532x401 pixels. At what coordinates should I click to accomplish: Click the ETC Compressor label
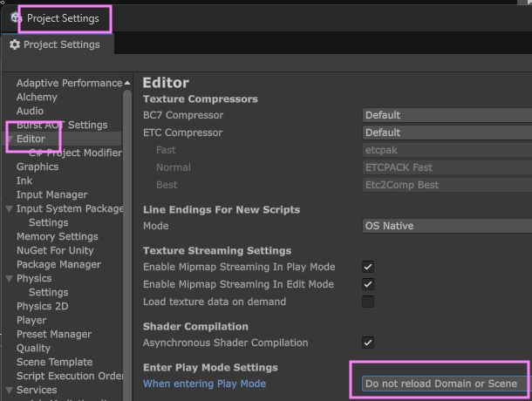click(x=183, y=133)
